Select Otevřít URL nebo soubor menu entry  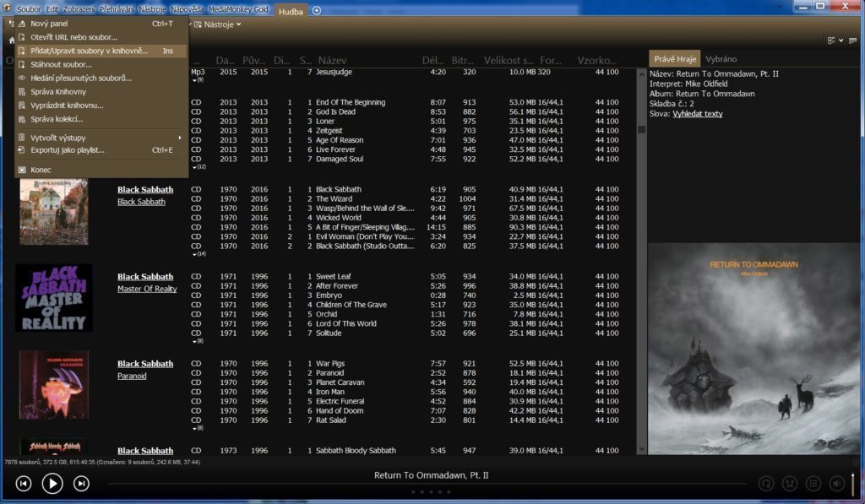pos(101,37)
